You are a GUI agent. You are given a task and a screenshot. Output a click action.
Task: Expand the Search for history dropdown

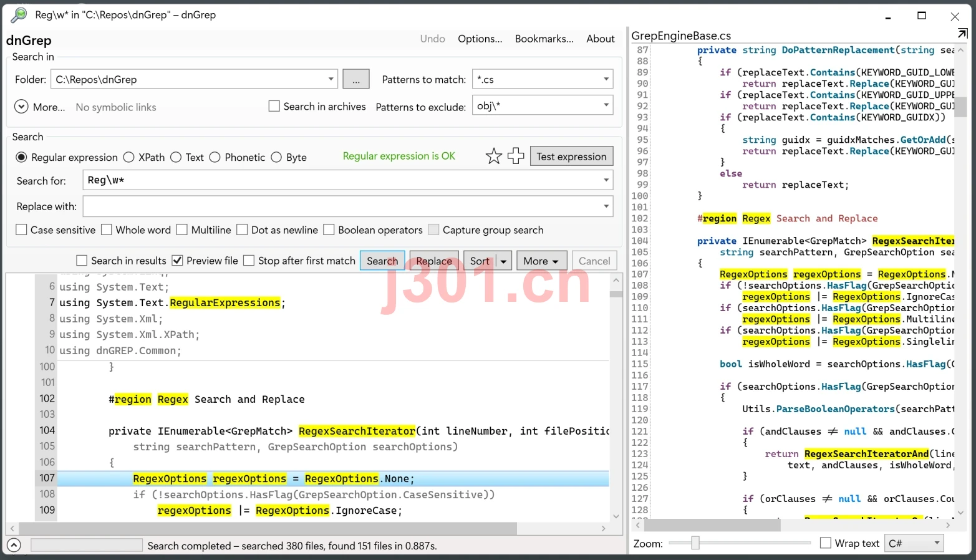[x=606, y=180]
